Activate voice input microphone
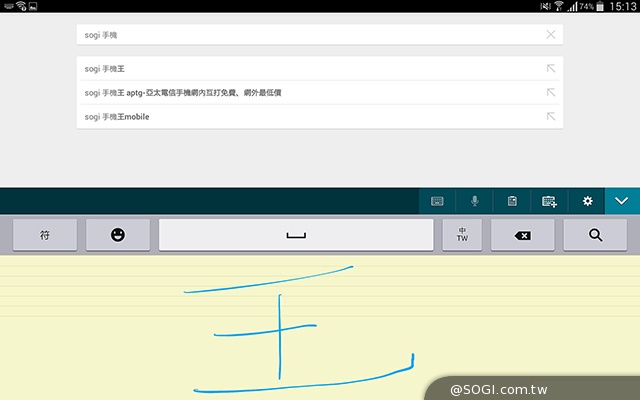 (474, 201)
